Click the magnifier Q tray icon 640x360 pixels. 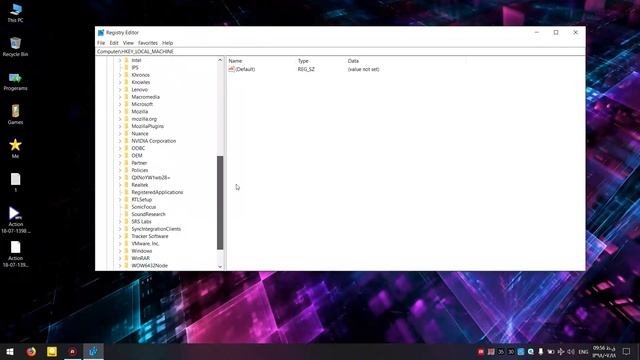(x=531, y=352)
